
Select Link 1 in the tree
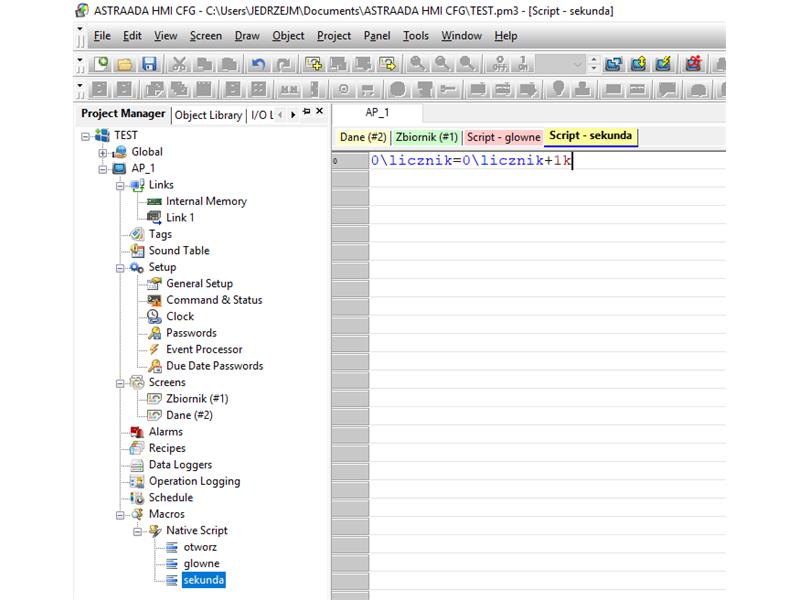(x=180, y=217)
